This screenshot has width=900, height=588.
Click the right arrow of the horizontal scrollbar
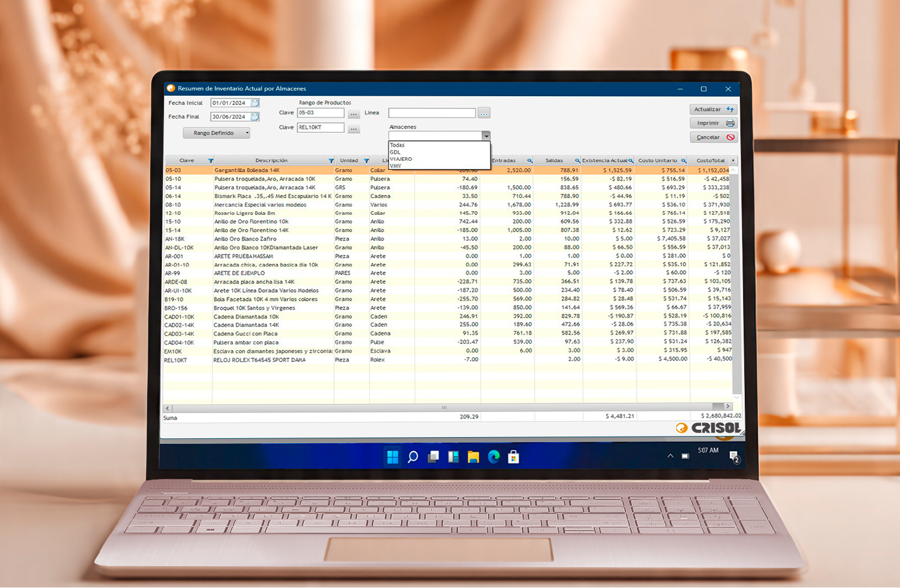point(727,407)
